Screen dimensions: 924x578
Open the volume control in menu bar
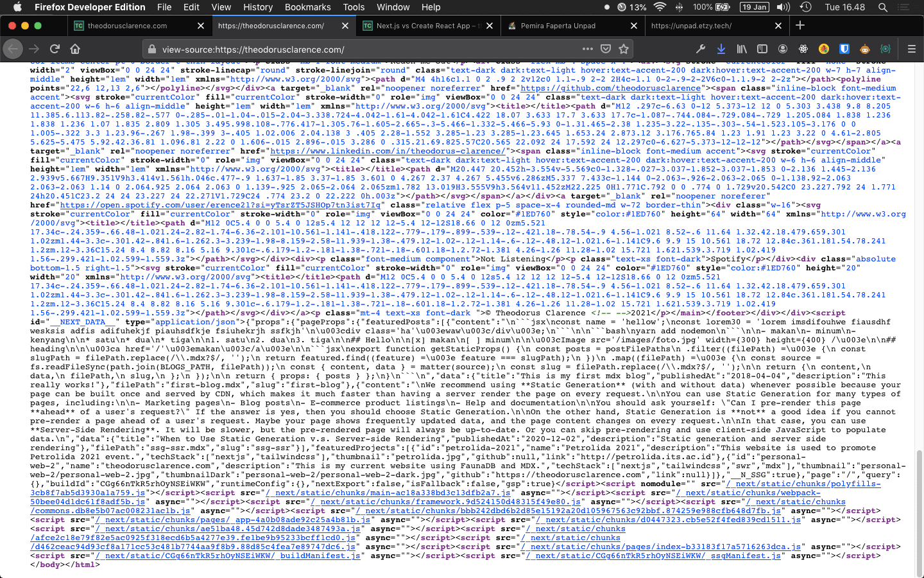coord(783,7)
